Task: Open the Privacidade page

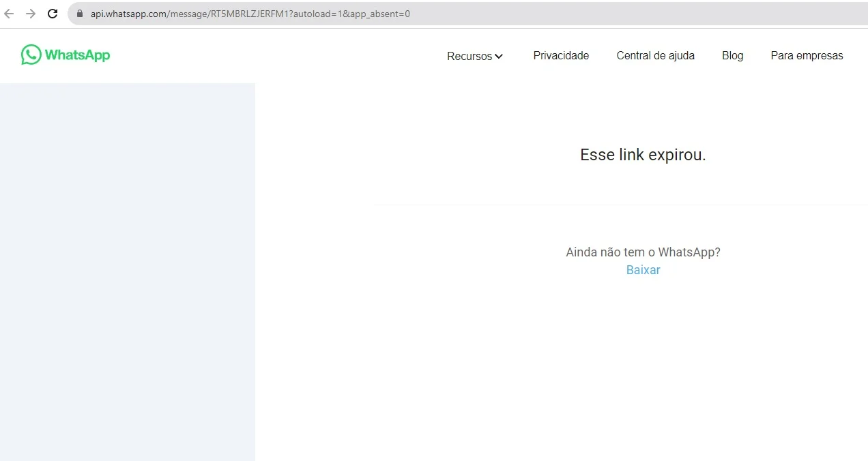Action: pyautogui.click(x=561, y=56)
